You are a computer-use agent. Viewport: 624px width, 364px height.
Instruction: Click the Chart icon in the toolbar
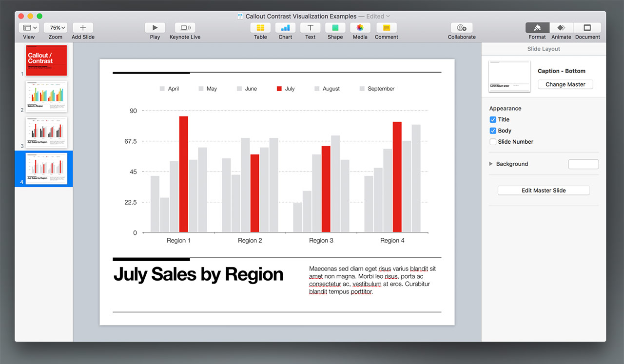(x=285, y=28)
